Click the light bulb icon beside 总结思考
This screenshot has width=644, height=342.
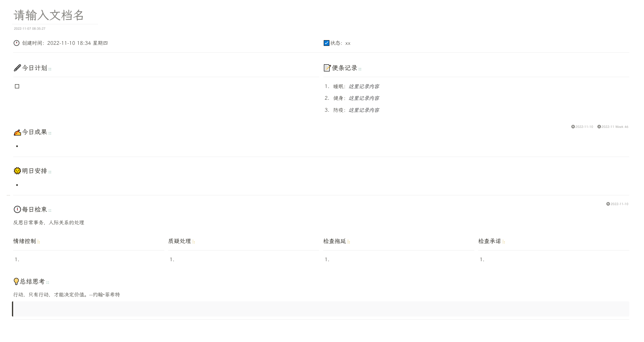tap(16, 281)
